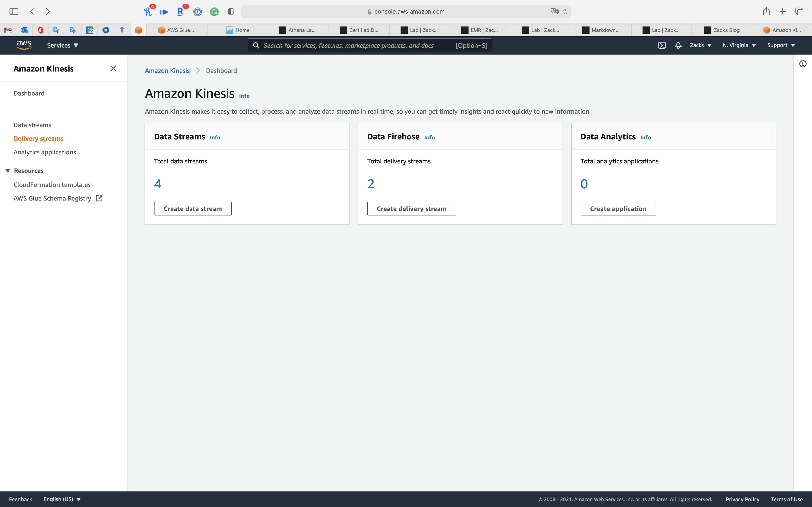Open the Zacks account dropdown
Image resolution: width=812 pixels, height=507 pixels.
(x=700, y=45)
